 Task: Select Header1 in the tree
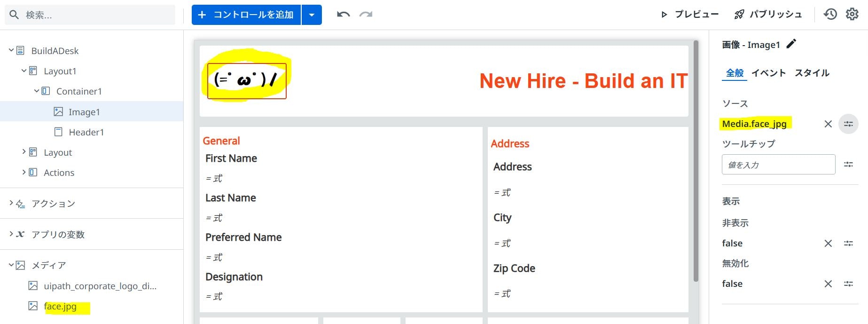click(x=86, y=132)
